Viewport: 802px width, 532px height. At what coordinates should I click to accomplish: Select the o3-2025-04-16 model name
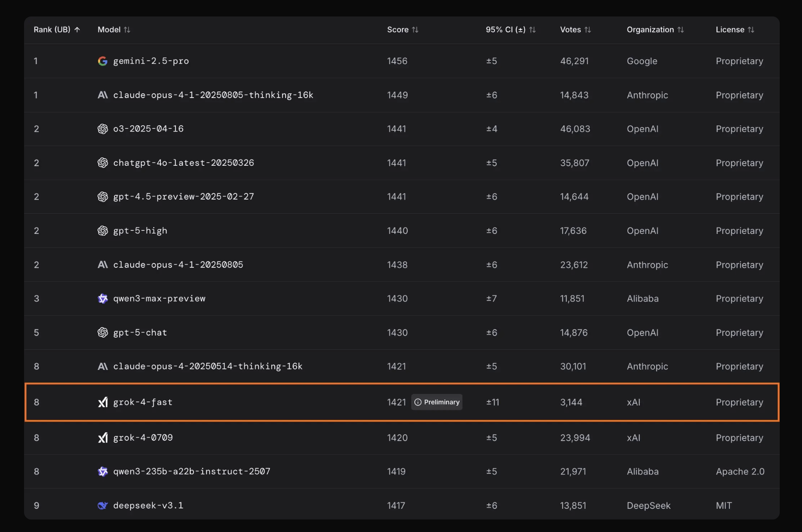point(148,129)
